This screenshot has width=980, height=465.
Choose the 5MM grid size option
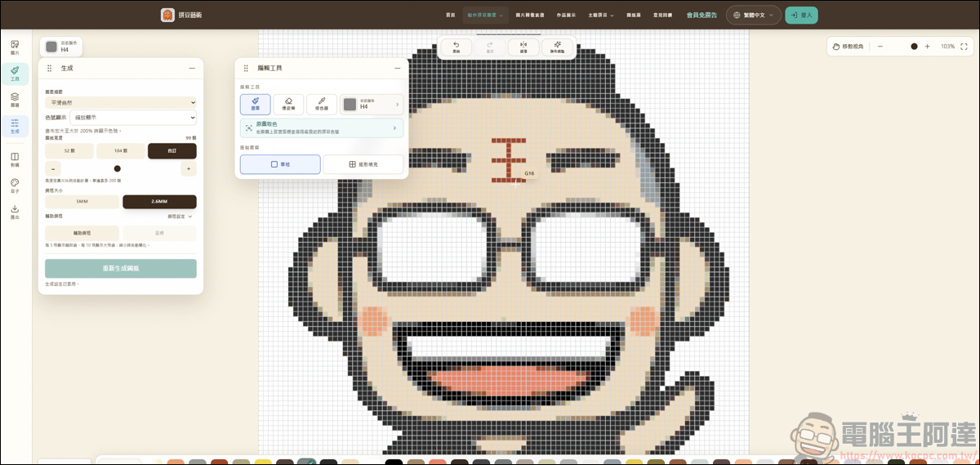point(82,202)
